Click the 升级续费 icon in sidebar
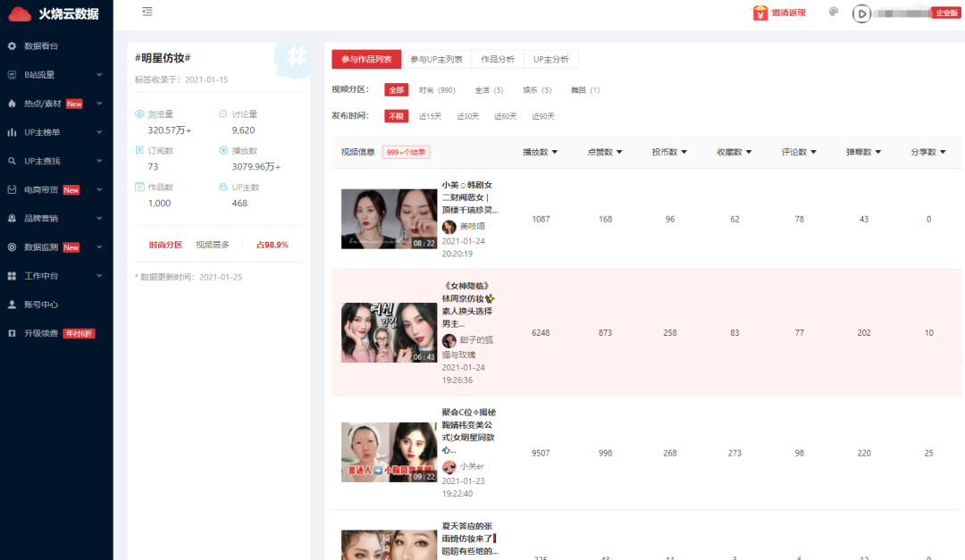 click(12, 333)
